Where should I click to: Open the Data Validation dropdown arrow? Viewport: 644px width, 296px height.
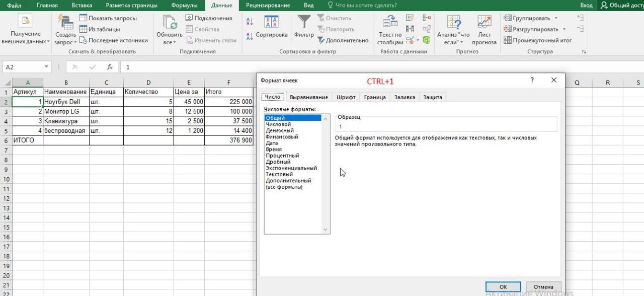pos(417,40)
